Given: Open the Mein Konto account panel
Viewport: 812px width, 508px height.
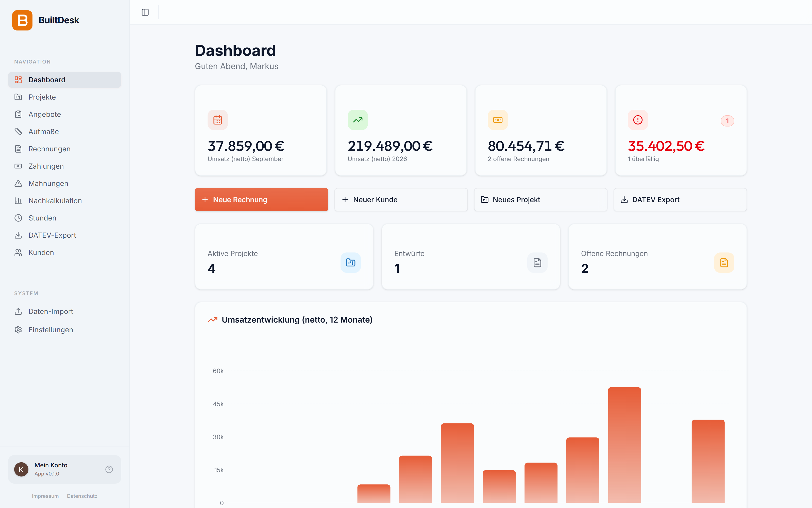Looking at the screenshot, I should [64, 469].
